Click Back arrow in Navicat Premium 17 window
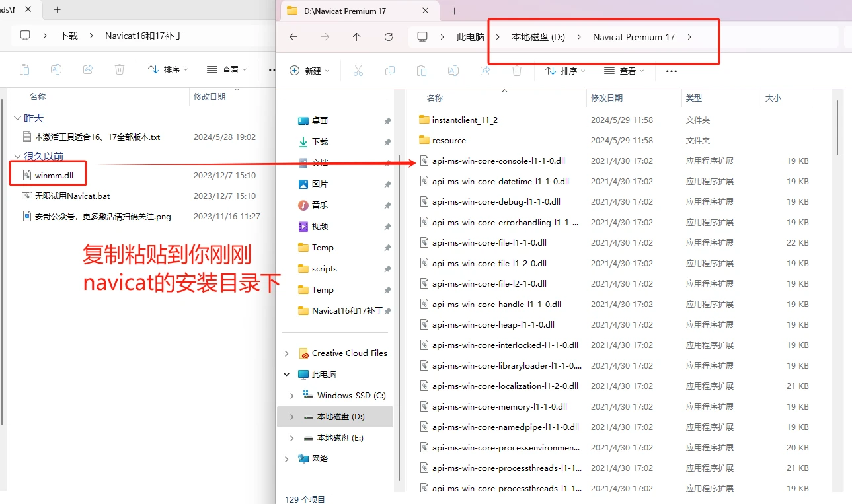 pos(293,37)
